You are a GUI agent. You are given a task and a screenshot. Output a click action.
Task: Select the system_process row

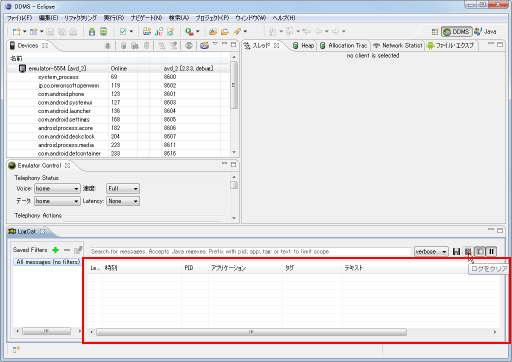118,77
